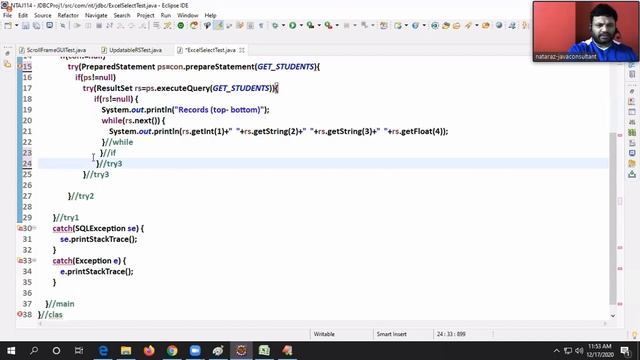The image size is (640, 360).
Task: Open Excel from the taskbar
Action: point(264,351)
